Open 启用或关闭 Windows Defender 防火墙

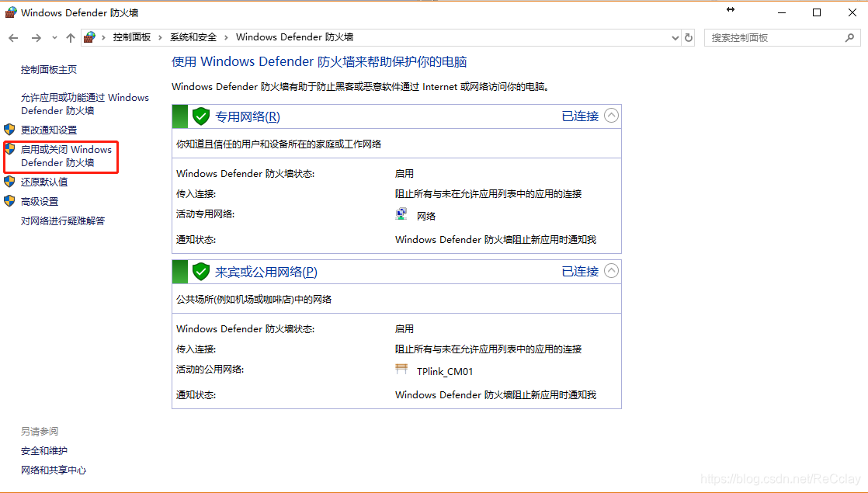pos(67,156)
